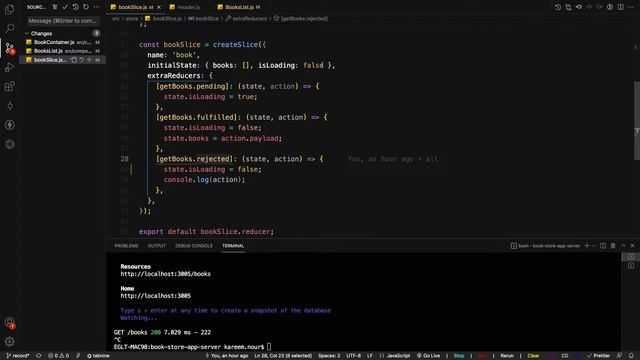This screenshot has height=360, width=640.
Task: Open the Search view in activity bar
Action: (9, 28)
